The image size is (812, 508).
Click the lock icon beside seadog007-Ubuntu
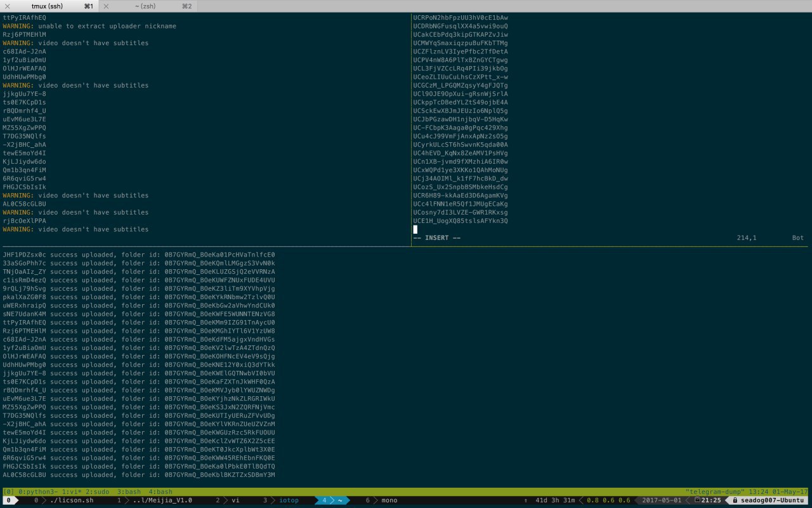[x=733, y=500]
